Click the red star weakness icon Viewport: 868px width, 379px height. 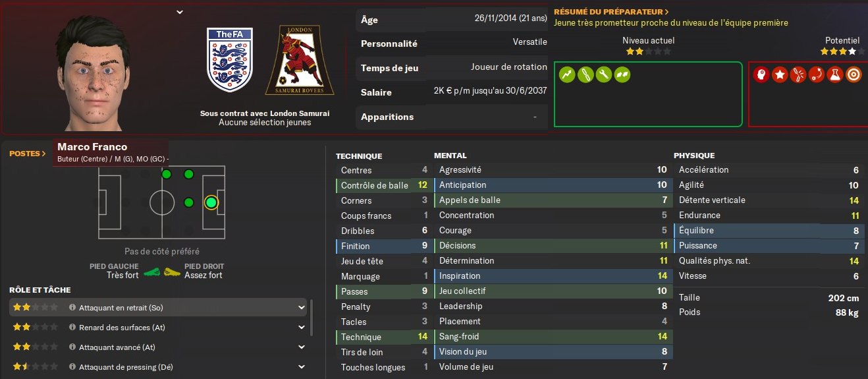tap(780, 75)
